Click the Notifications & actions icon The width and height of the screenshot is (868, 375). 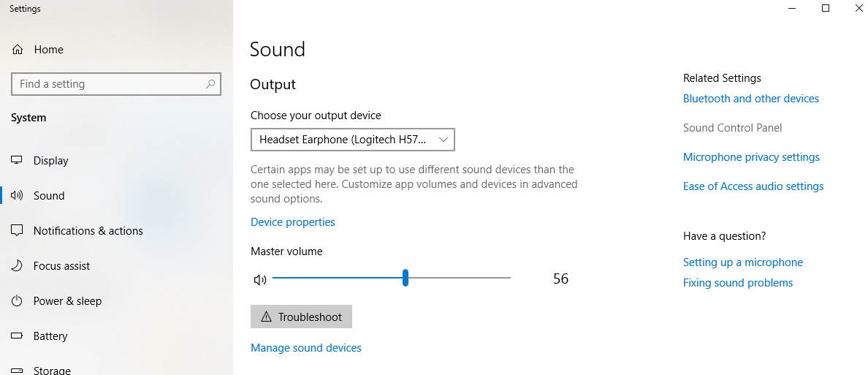[18, 231]
